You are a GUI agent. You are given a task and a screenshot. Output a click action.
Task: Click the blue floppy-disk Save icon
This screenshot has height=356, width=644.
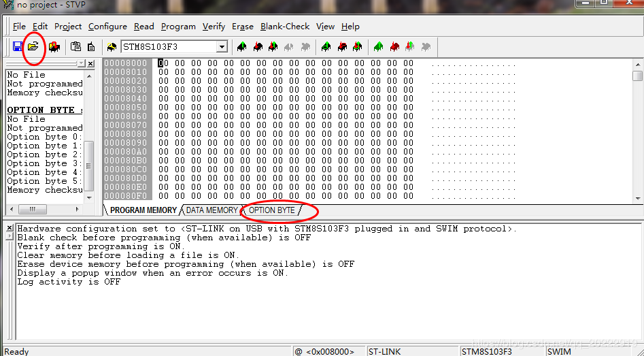coord(18,46)
